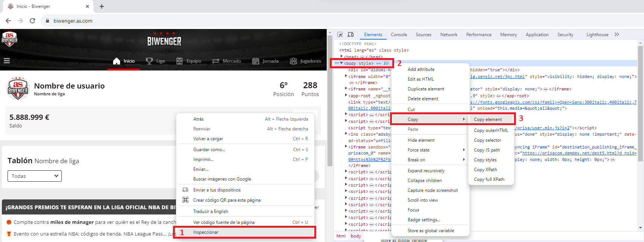Select Scroll into view
644x242 pixels.
click(430, 200)
